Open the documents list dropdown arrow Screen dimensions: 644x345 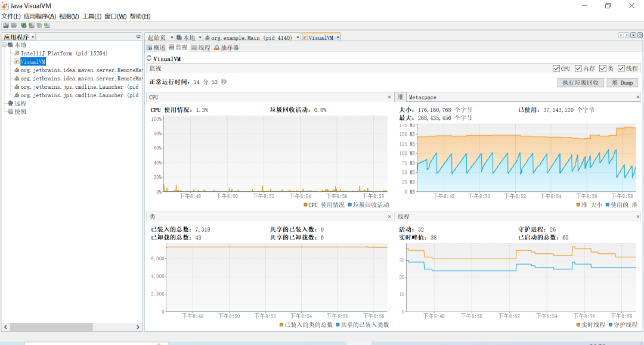click(x=633, y=35)
